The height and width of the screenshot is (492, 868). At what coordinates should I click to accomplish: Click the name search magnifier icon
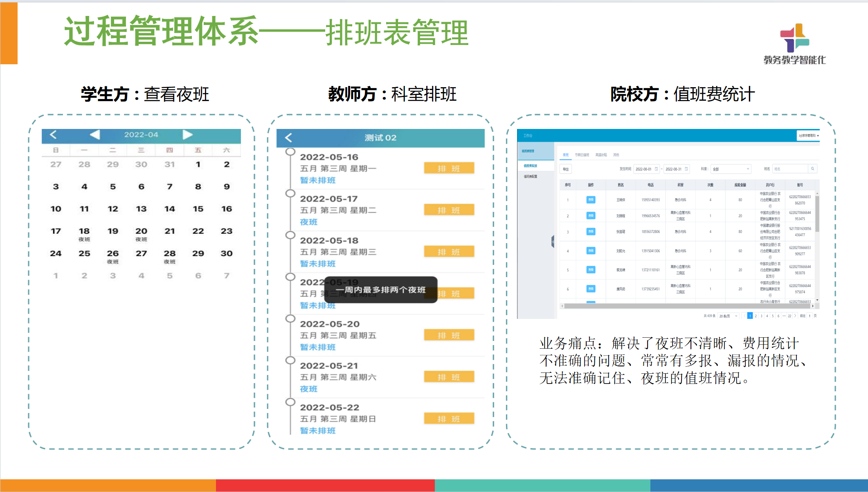pyautogui.click(x=812, y=169)
